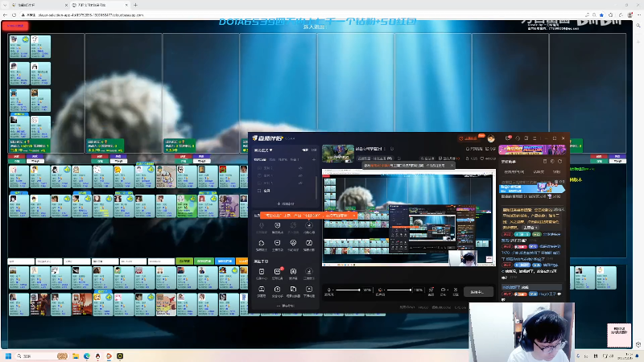Click the bracket-frame tool icon in third tools row
This screenshot has width=644, height=362.
[x=293, y=272]
